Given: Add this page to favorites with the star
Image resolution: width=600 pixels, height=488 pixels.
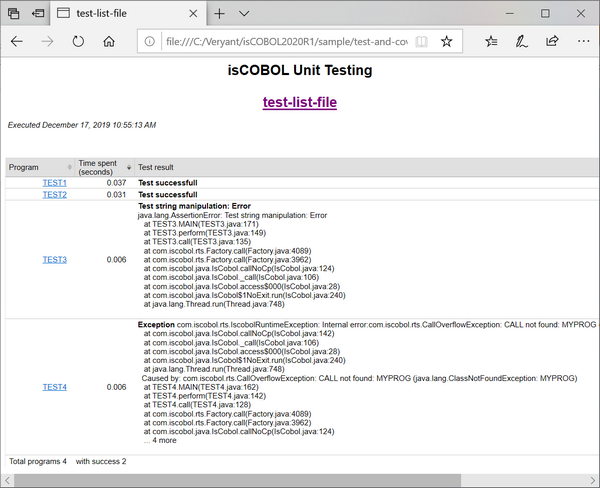Looking at the screenshot, I should point(446,42).
